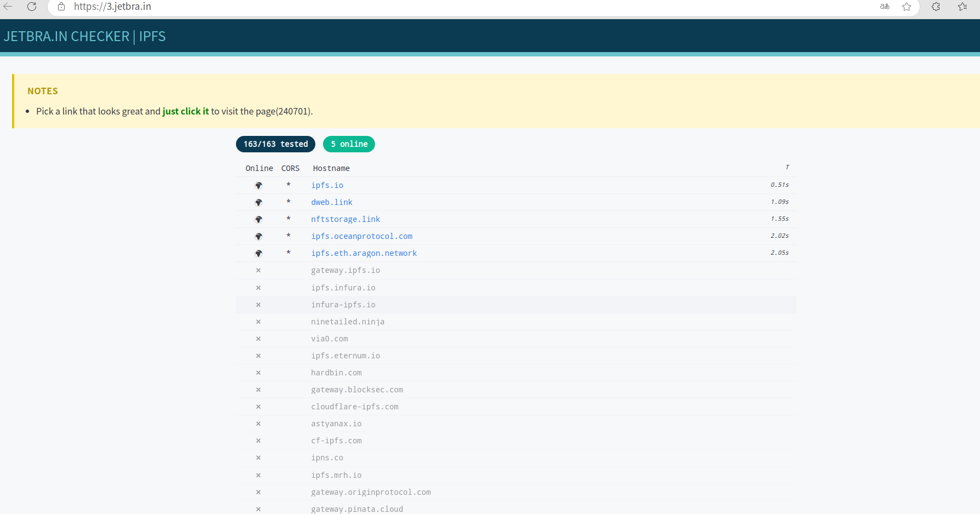Click the Hostname column header

(x=331, y=168)
